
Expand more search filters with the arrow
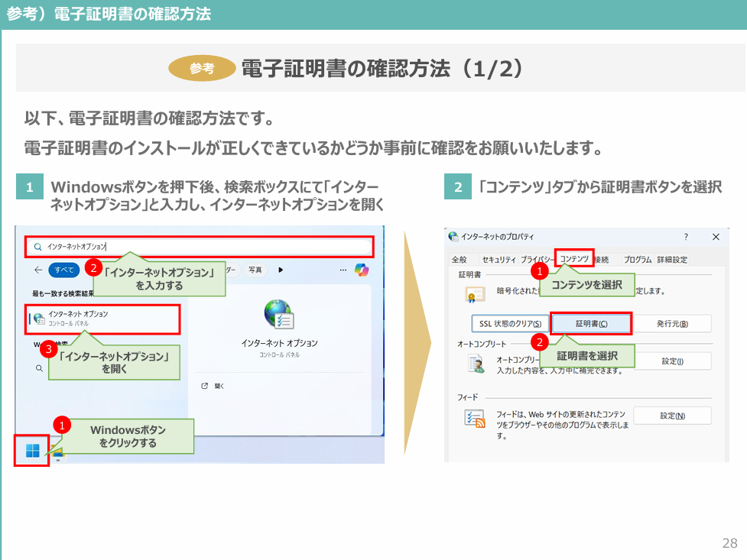coord(279,269)
